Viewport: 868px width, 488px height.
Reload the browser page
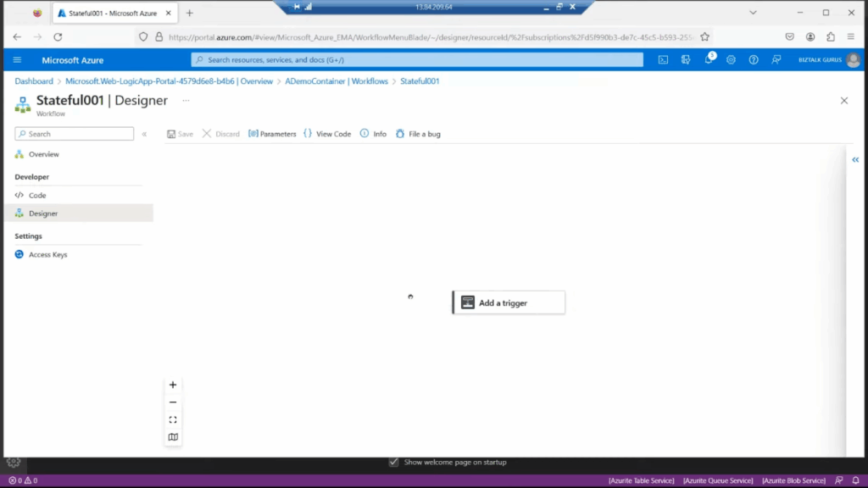58,37
